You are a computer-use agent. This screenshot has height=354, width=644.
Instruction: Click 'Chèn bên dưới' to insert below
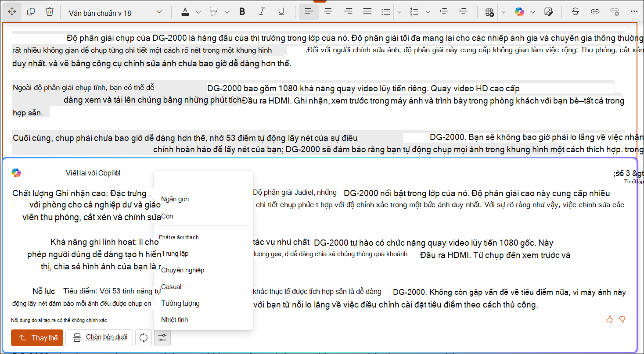[99, 338]
